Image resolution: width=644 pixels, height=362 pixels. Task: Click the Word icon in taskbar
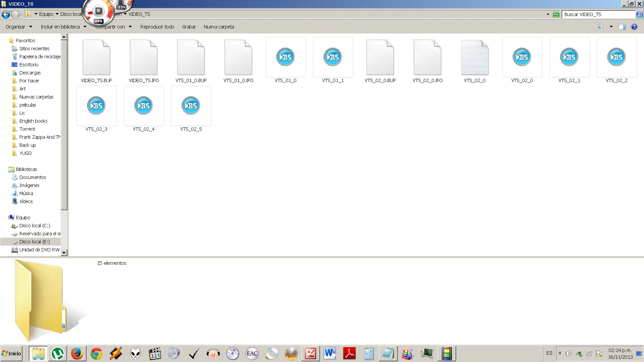coord(330,354)
